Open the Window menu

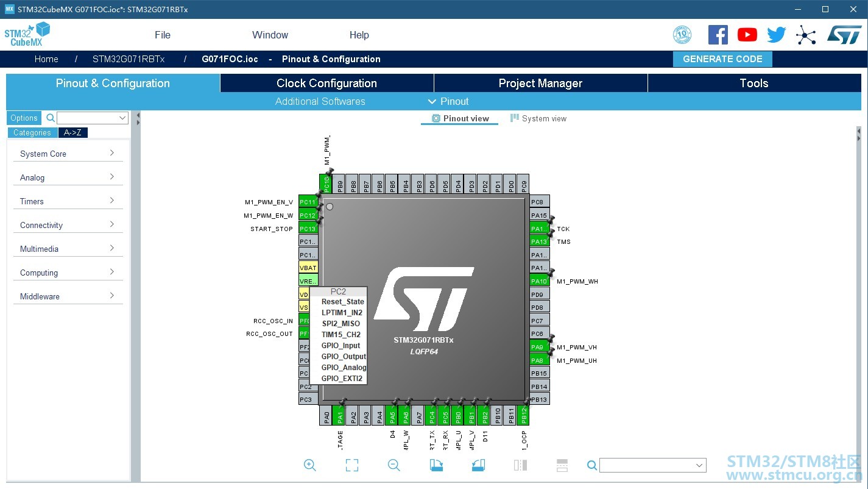point(270,35)
